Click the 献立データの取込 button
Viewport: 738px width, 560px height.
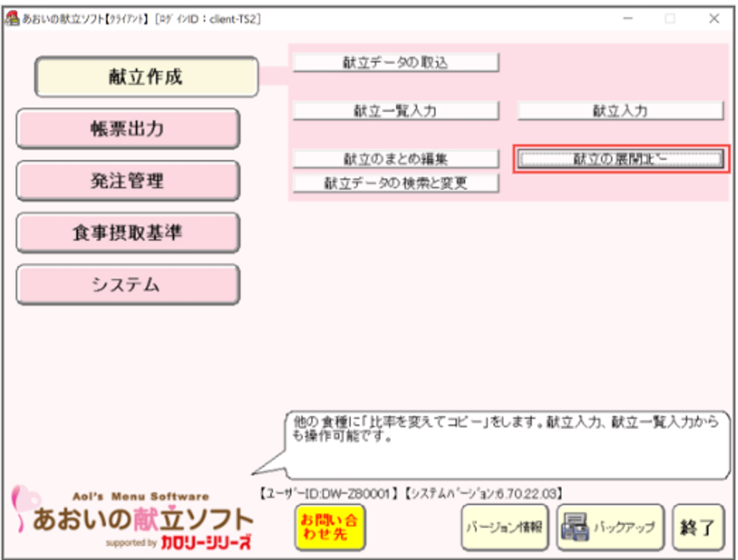point(396,62)
